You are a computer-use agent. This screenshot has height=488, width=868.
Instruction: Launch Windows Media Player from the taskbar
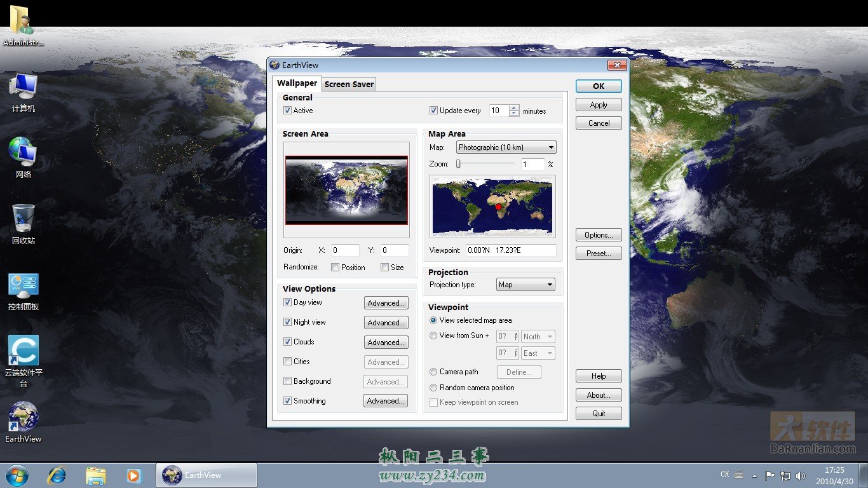tap(134, 475)
